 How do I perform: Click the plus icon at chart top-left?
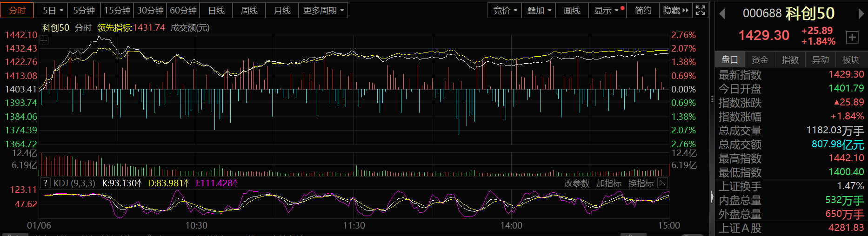pyautogui.click(x=44, y=40)
